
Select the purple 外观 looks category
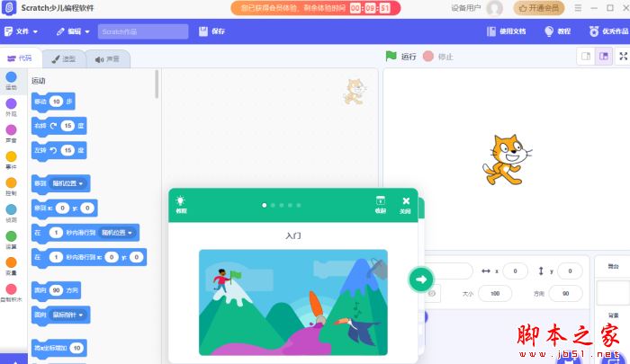(x=11, y=104)
